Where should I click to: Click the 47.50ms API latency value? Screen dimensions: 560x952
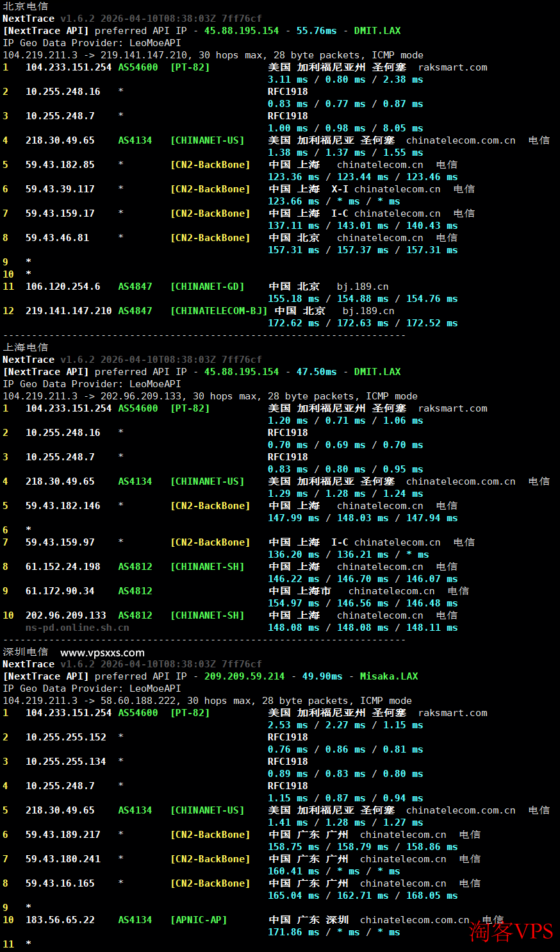pos(316,372)
